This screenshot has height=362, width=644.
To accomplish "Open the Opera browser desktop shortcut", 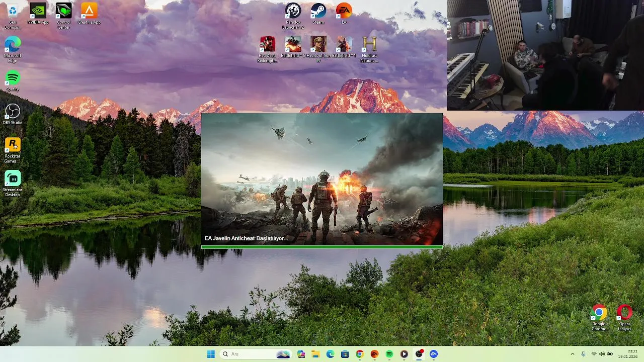I will point(624,318).
